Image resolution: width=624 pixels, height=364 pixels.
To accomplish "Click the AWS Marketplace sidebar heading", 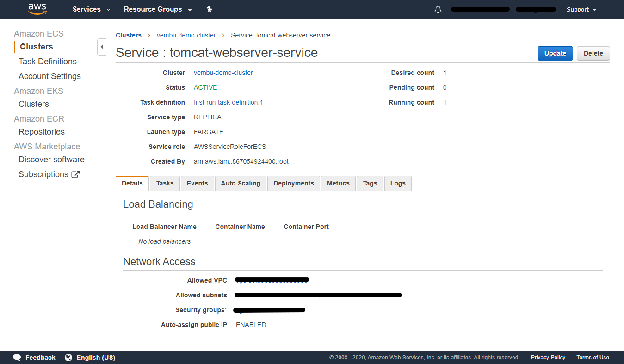I will [47, 147].
